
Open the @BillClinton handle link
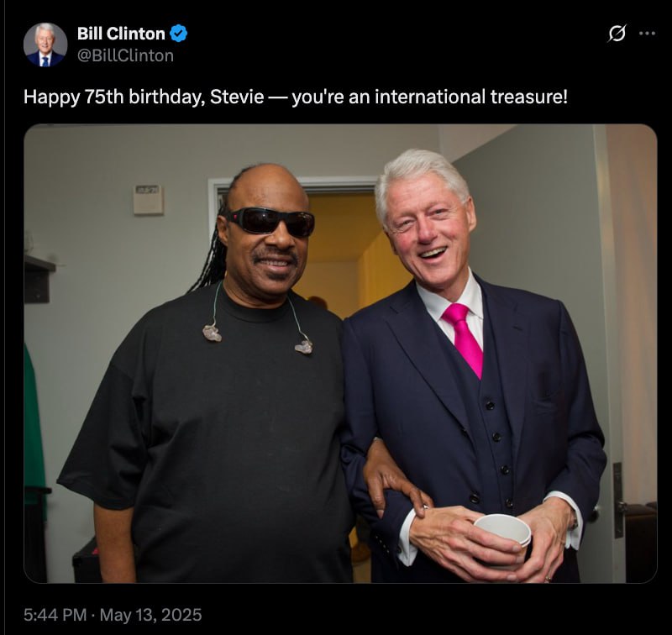(125, 55)
